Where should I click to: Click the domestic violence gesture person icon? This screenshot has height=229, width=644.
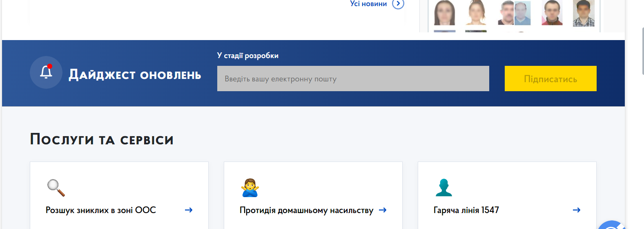(250, 188)
